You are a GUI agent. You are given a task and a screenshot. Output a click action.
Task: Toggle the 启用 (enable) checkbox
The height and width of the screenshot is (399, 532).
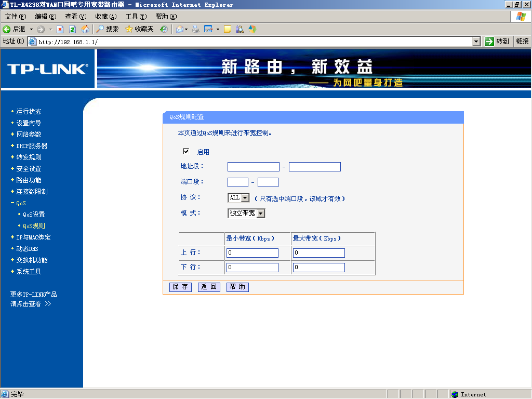point(186,151)
